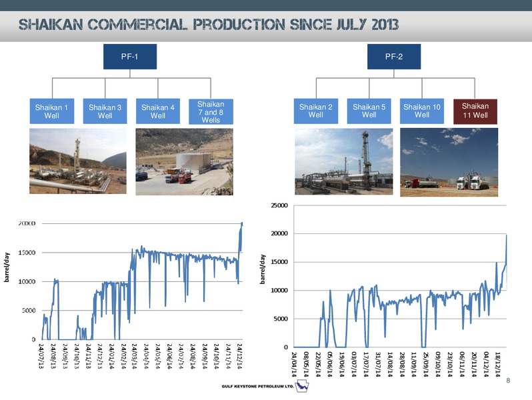Click the 24/04/14 date on right chart

click(x=294, y=365)
